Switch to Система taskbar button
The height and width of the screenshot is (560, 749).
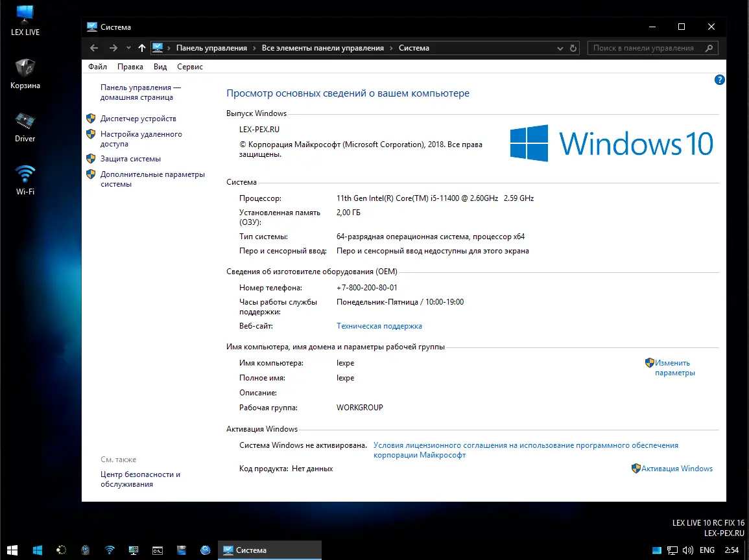coord(270,550)
